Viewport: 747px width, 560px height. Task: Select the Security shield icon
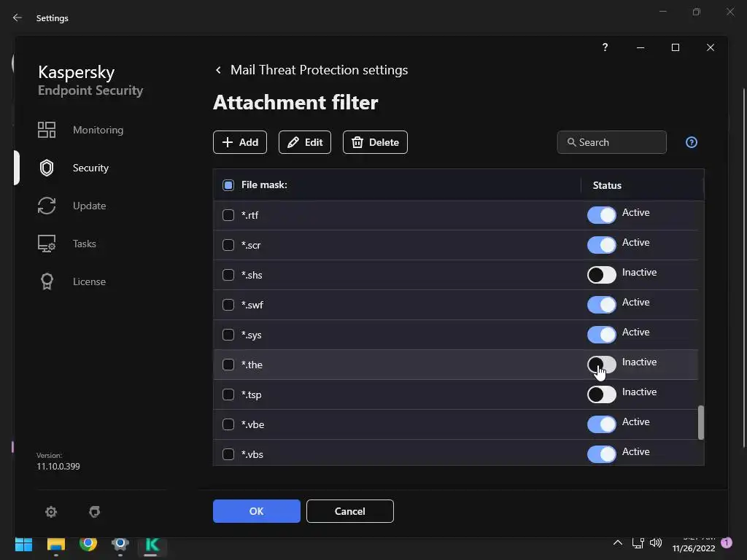[47, 168]
